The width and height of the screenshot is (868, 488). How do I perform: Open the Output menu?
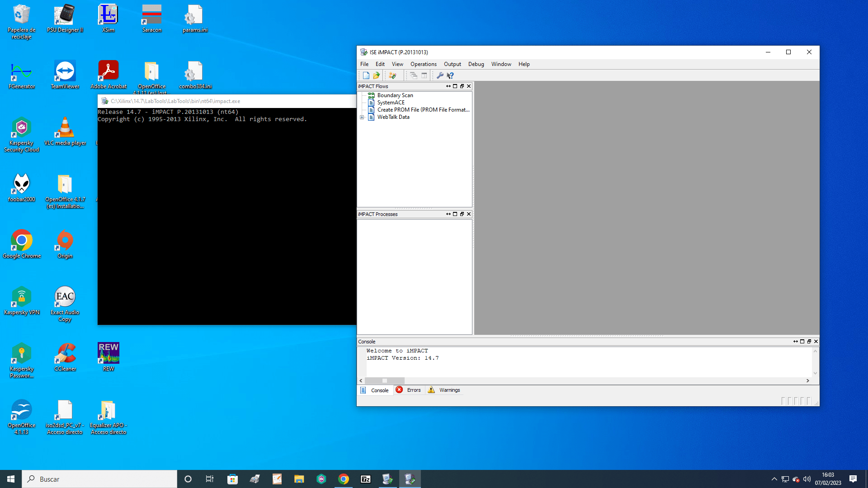point(453,64)
